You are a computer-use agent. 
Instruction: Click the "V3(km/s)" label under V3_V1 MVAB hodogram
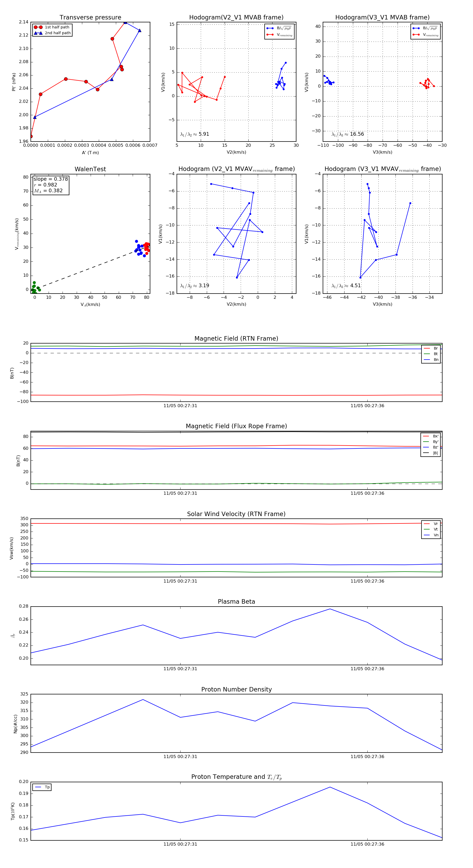coord(382,152)
